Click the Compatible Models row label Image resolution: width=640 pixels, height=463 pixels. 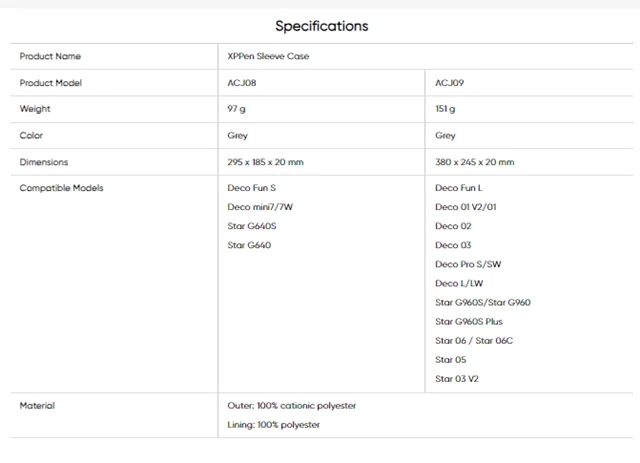tap(61, 188)
